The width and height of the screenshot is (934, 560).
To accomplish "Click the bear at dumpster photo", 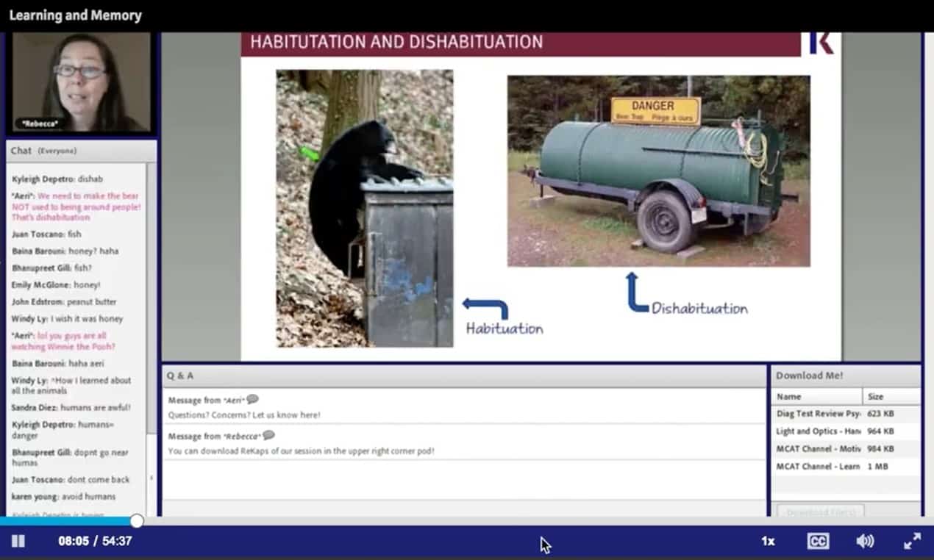I will tap(364, 208).
